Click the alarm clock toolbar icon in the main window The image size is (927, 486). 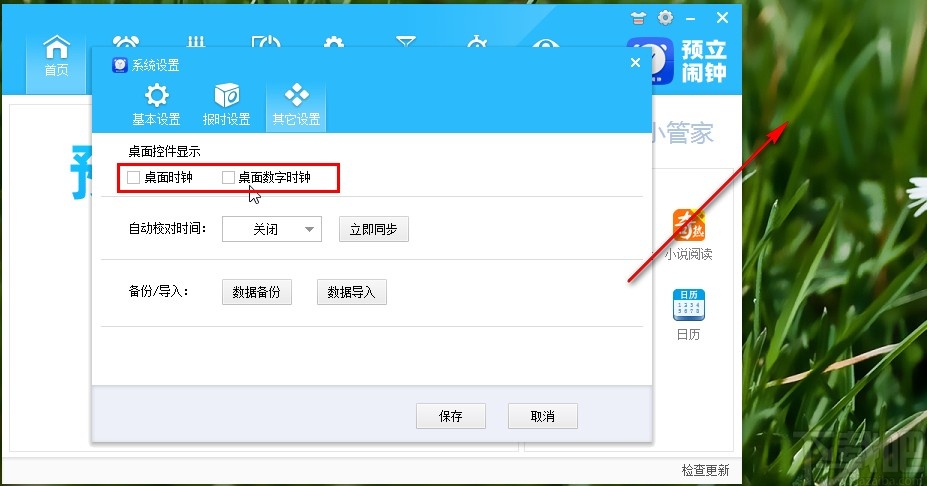126,41
